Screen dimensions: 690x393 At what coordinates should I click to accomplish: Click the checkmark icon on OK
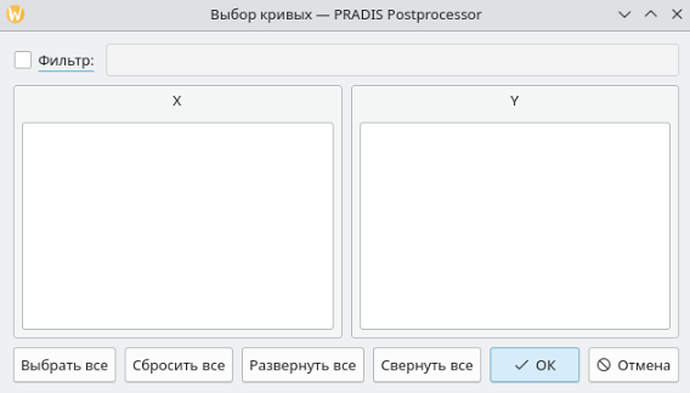pyautogui.click(x=521, y=365)
